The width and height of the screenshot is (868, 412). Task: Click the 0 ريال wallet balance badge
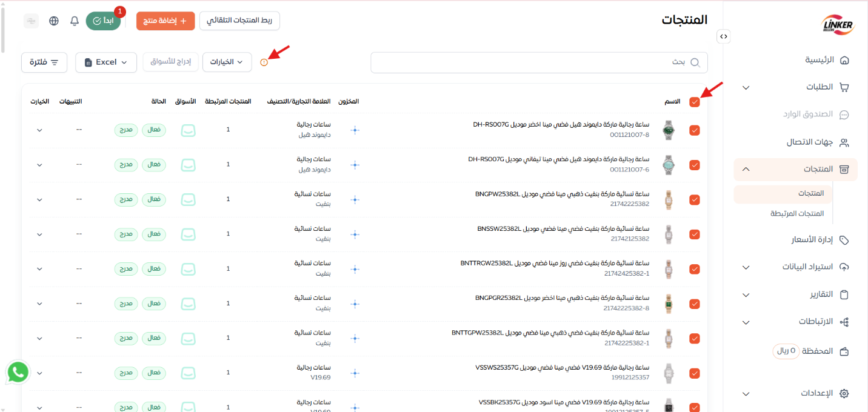[x=786, y=351]
